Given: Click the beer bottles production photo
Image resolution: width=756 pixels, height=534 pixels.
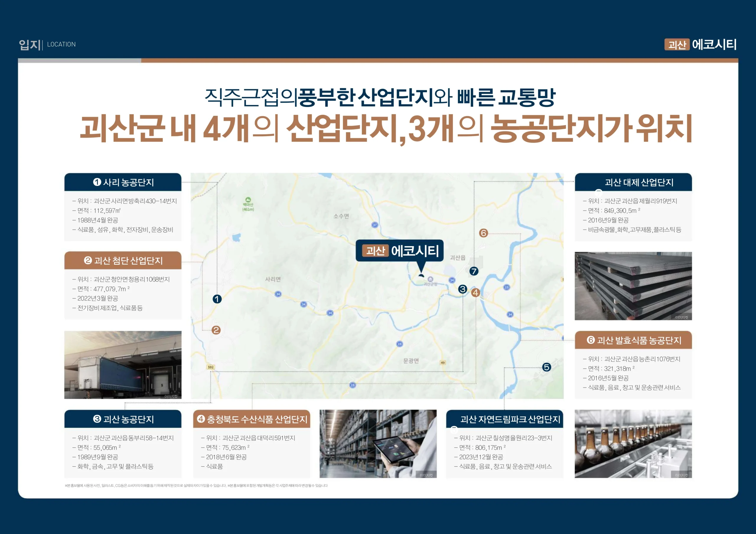Looking at the screenshot, I should tap(633, 444).
